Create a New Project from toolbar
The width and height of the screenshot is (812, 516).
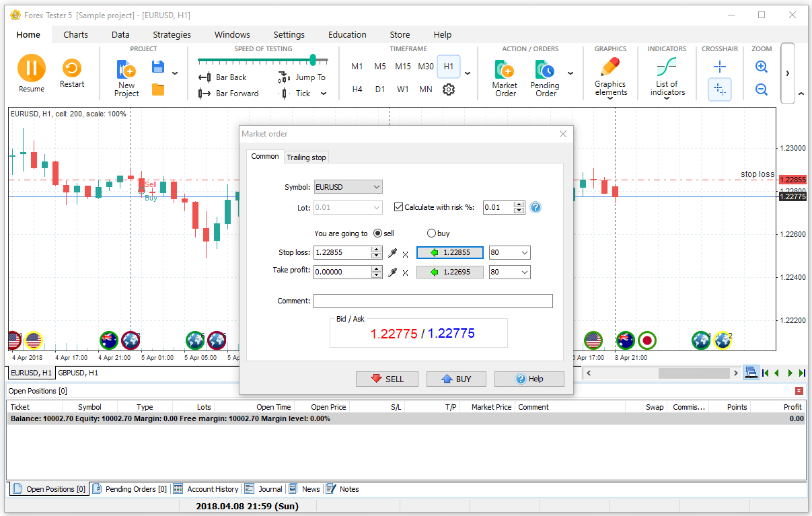(x=126, y=70)
